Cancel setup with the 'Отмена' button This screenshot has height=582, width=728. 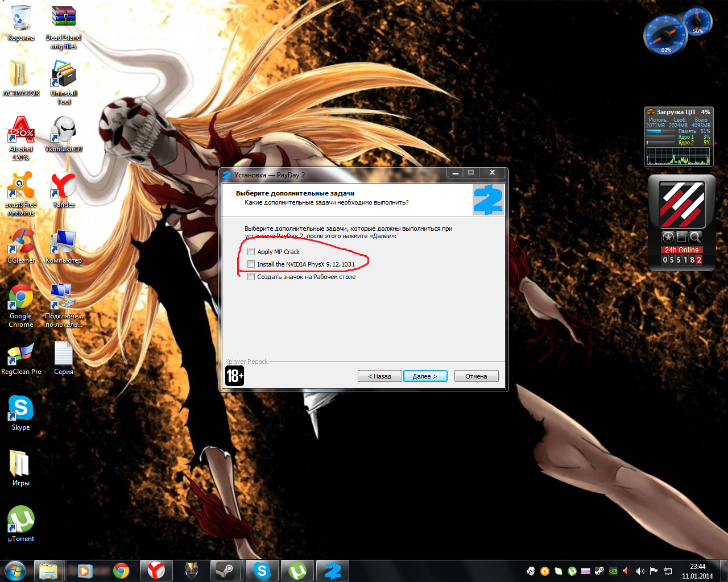pos(476,376)
